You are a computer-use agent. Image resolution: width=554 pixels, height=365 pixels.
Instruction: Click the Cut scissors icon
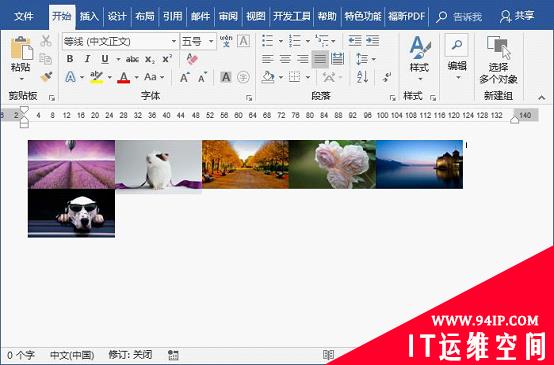click(x=46, y=41)
